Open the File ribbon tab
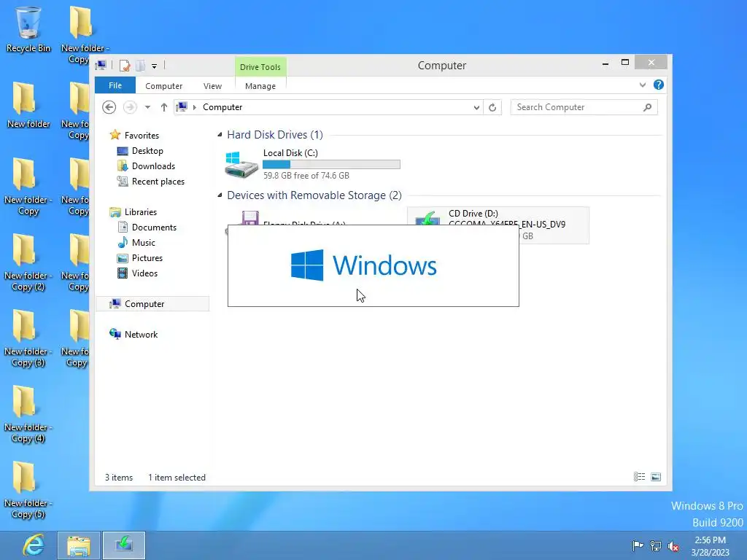 pyautogui.click(x=115, y=85)
